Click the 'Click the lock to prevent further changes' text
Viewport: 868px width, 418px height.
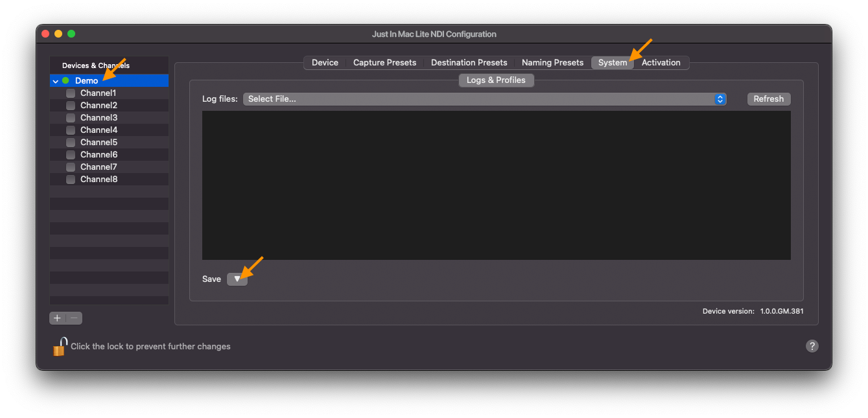pyautogui.click(x=150, y=347)
